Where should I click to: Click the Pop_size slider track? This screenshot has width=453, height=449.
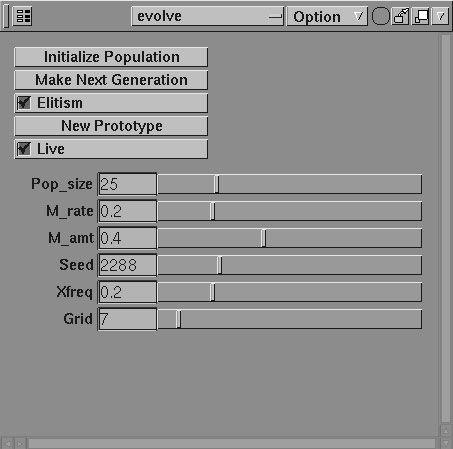click(x=290, y=184)
